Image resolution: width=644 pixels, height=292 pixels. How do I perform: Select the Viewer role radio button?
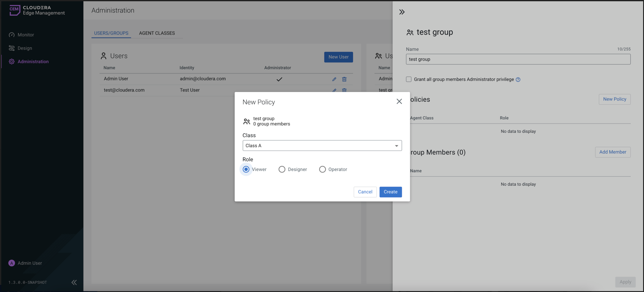point(246,169)
